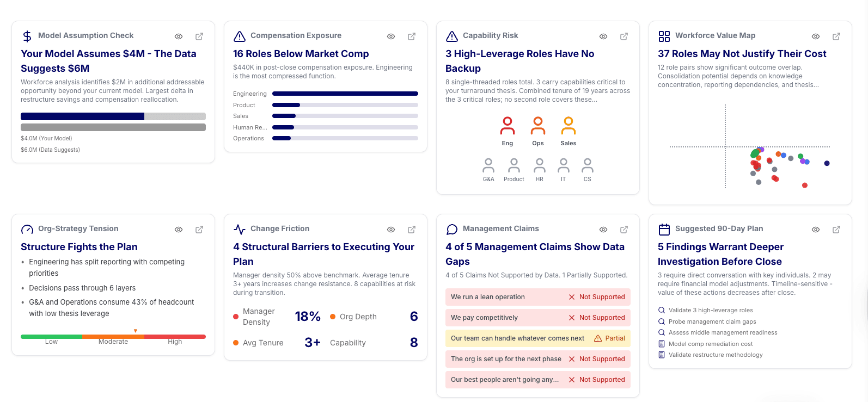868x402 pixels.
Task: Click the warning triangle on Capability Risk
Action: click(x=451, y=35)
